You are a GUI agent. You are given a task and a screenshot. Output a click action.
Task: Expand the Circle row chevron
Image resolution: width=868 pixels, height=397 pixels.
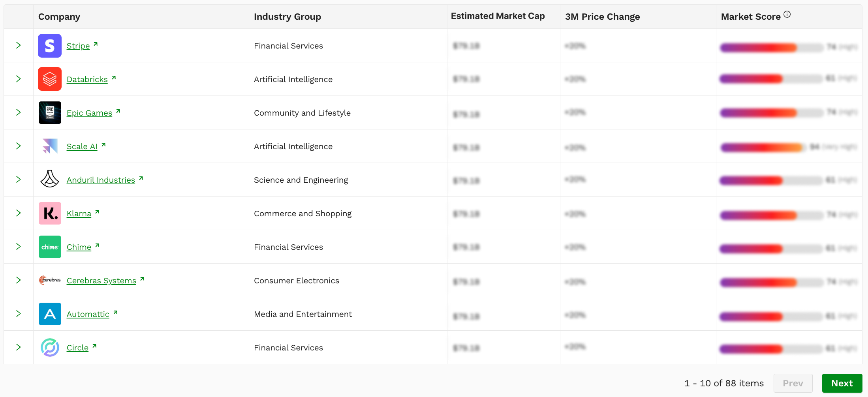point(19,347)
